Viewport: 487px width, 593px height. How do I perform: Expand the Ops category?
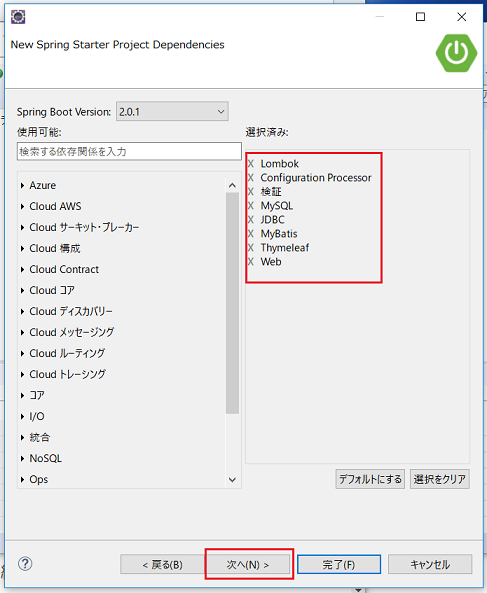22,480
